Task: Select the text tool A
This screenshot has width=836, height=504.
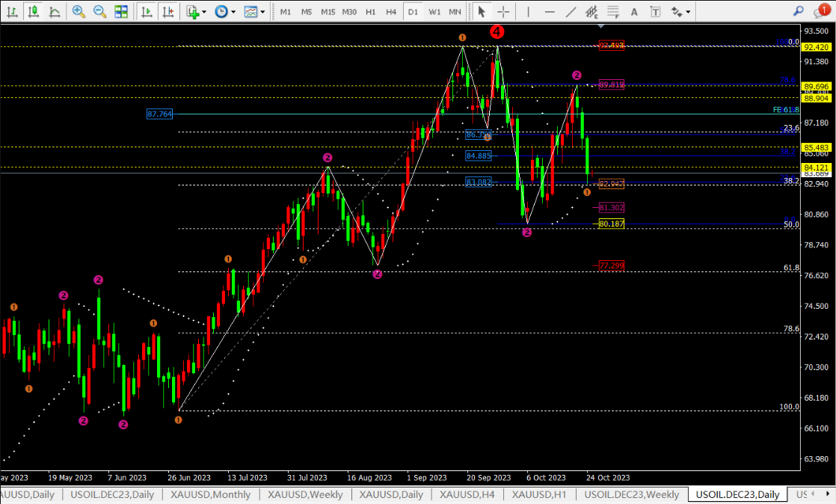Action: (x=634, y=11)
